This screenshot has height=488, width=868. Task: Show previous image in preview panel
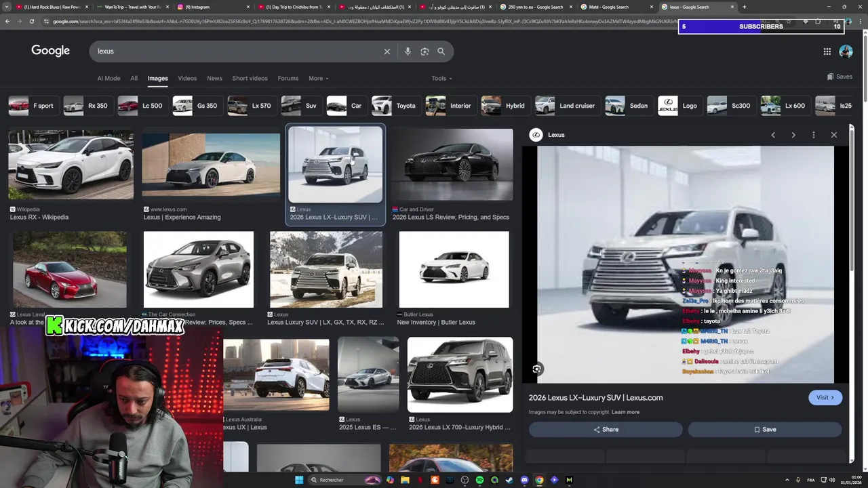(773, 135)
